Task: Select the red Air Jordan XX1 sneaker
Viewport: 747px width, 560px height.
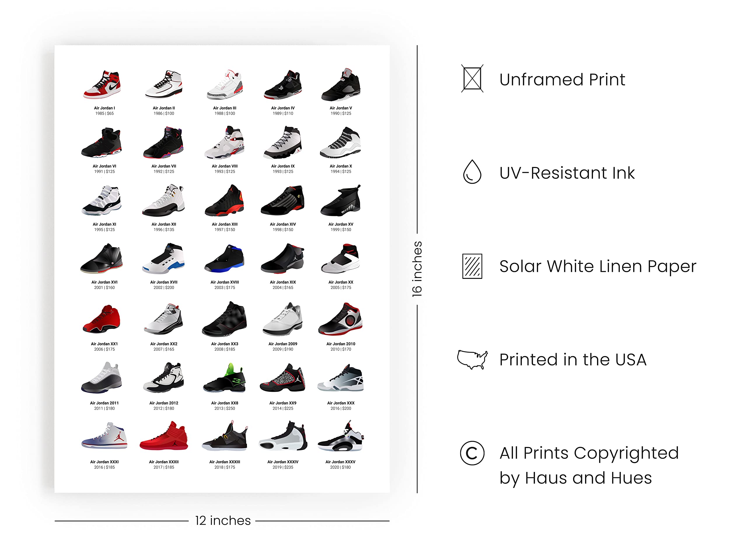Action: (102, 319)
